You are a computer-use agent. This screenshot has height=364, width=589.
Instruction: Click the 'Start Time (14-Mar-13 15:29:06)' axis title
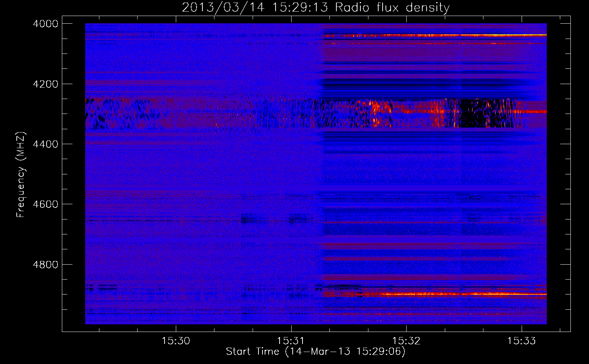click(x=316, y=352)
